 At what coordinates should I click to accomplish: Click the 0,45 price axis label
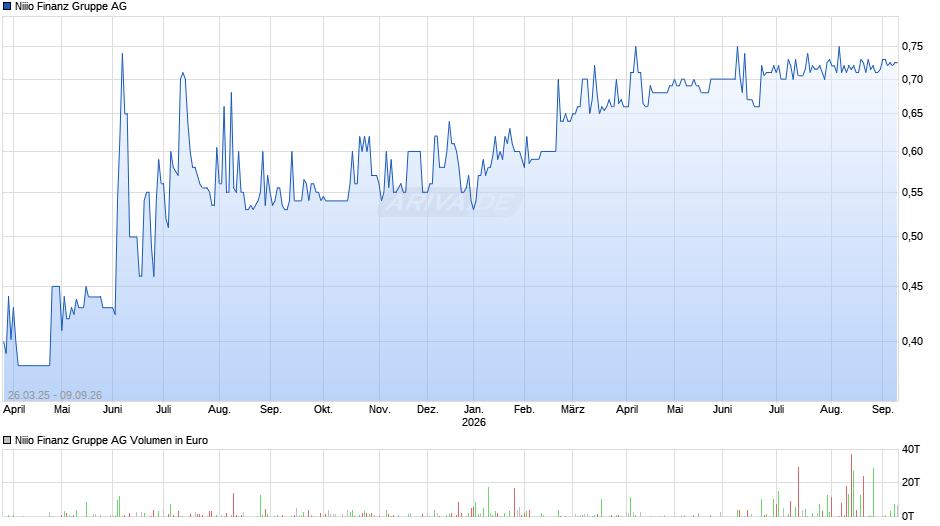(912, 287)
